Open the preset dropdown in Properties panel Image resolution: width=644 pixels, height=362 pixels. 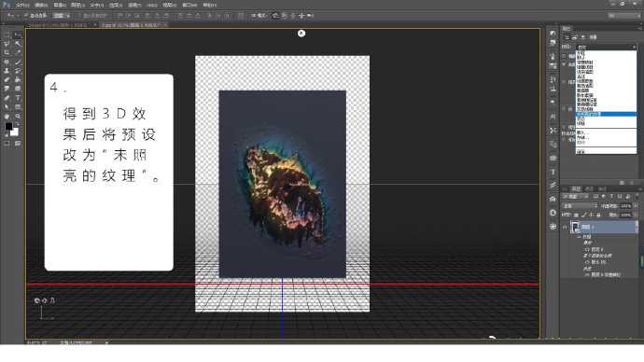click(607, 47)
